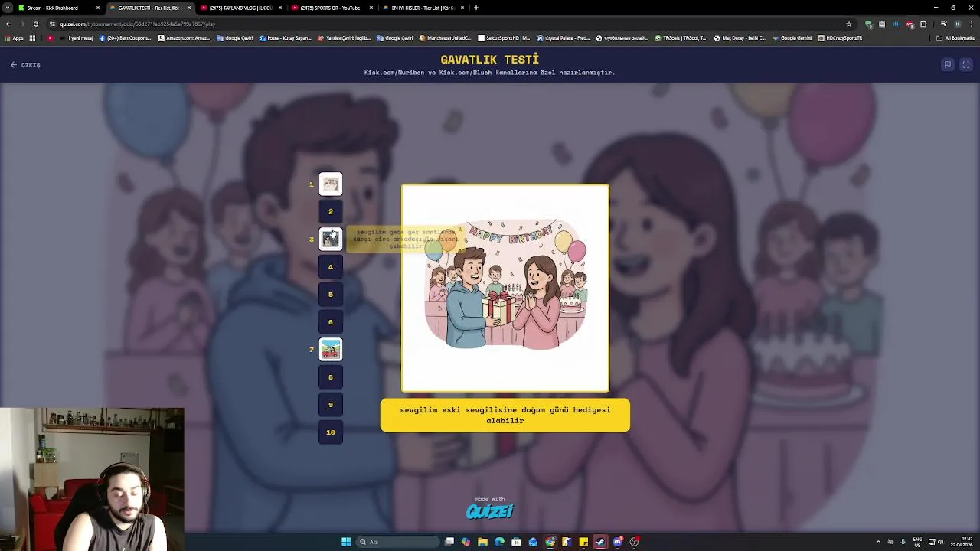
Task: Switch to TAYLAND VLOG YouTube tab
Action: click(240, 8)
